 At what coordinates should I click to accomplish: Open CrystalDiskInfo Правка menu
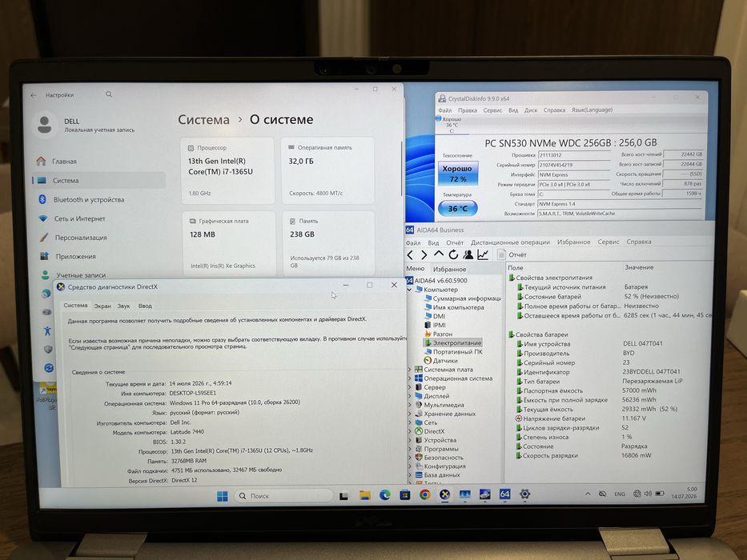tap(468, 110)
